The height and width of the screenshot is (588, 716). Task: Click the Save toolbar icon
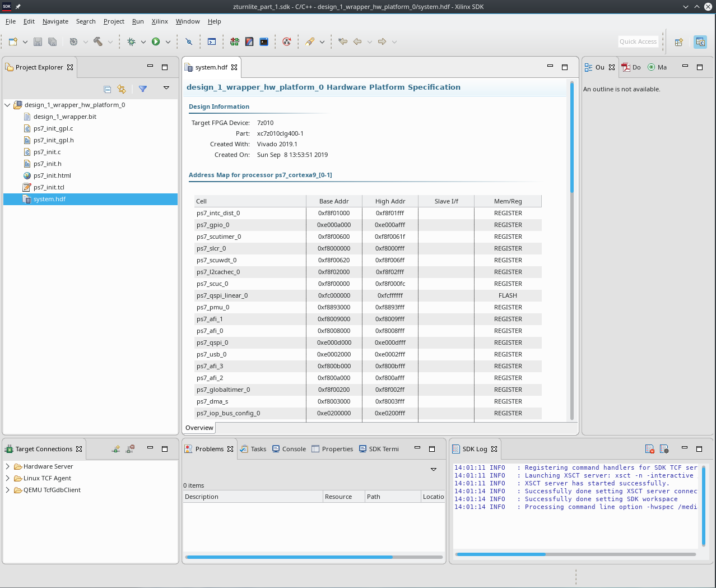coord(38,41)
